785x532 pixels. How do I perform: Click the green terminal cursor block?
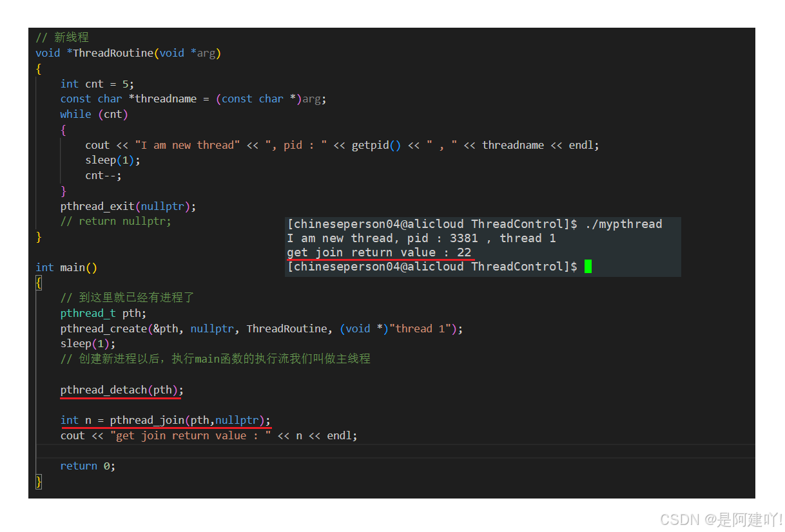click(x=588, y=267)
